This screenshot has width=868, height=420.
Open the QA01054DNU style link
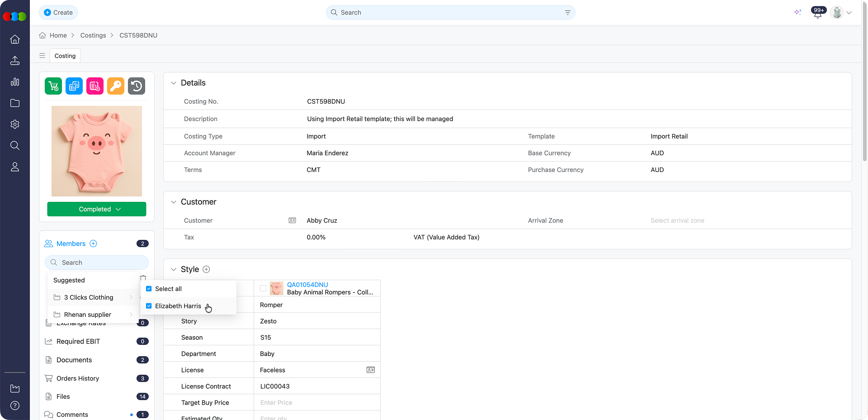(x=307, y=285)
